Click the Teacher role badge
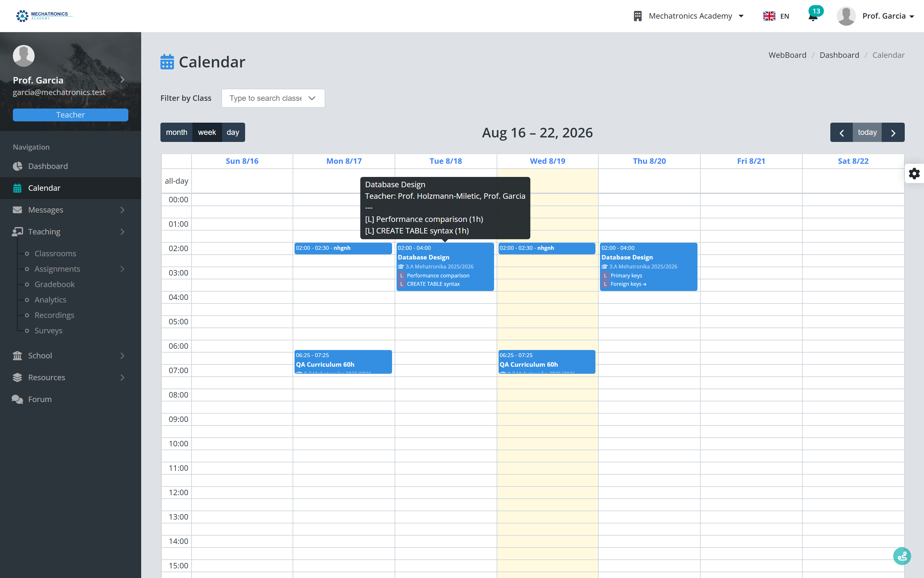The height and width of the screenshot is (578, 924). point(70,115)
